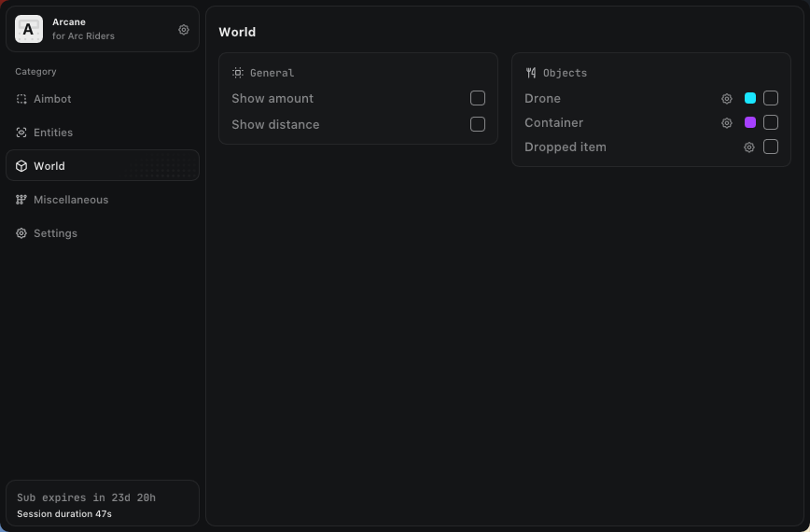Image resolution: width=810 pixels, height=532 pixels.
Task: Open Drone options via its gear icon
Action: coord(727,98)
